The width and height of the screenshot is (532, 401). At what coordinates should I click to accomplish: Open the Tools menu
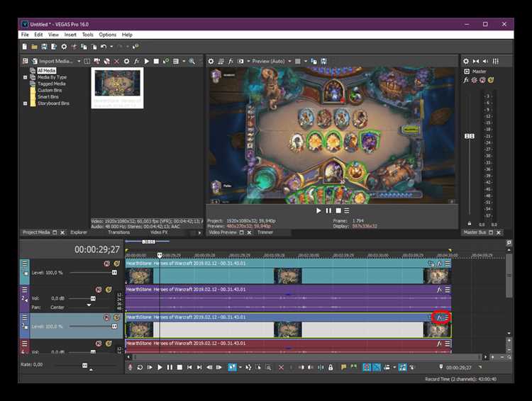pyautogui.click(x=87, y=35)
